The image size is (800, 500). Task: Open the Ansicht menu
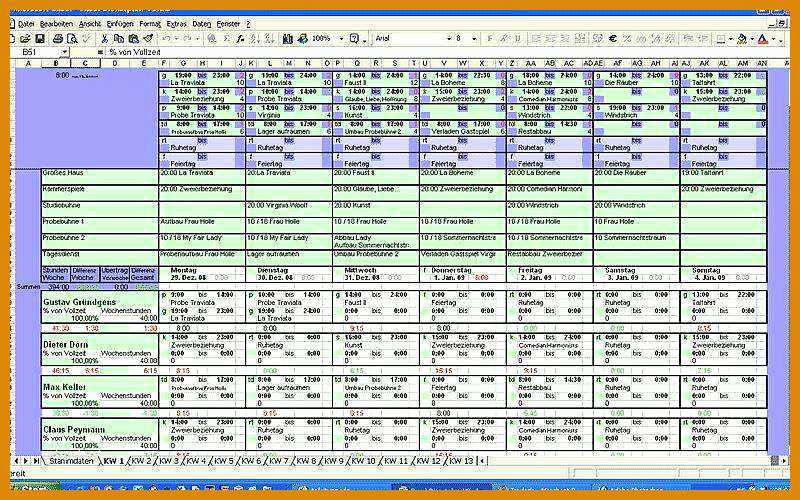point(90,24)
